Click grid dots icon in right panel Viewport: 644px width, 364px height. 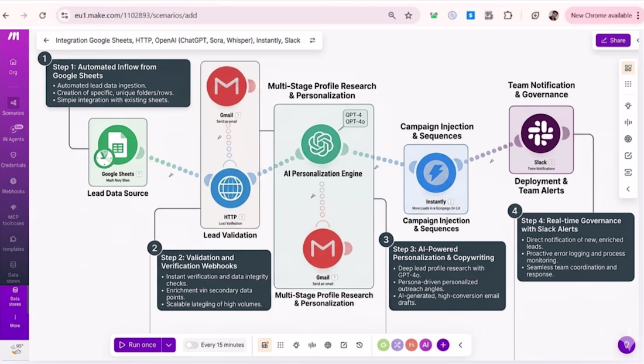(x=628, y=84)
